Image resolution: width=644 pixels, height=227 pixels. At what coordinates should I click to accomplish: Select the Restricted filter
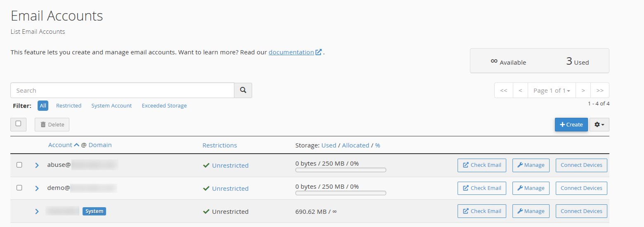click(x=68, y=106)
